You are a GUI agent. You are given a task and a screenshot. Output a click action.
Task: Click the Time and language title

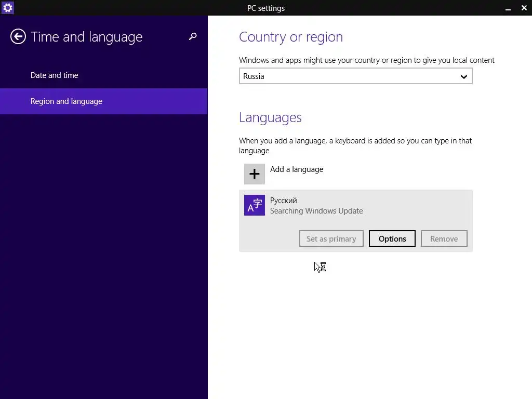[87, 37]
